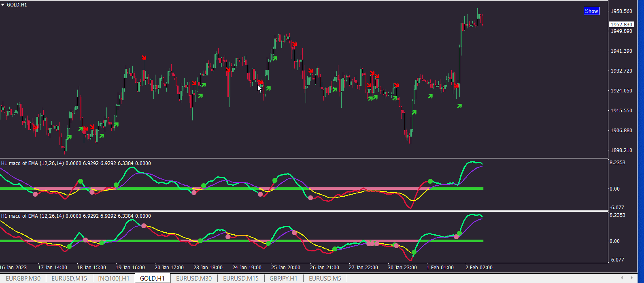This screenshot has height=283, width=644.
Task: Click the second H1 macd of EMA label
Action: (76, 216)
